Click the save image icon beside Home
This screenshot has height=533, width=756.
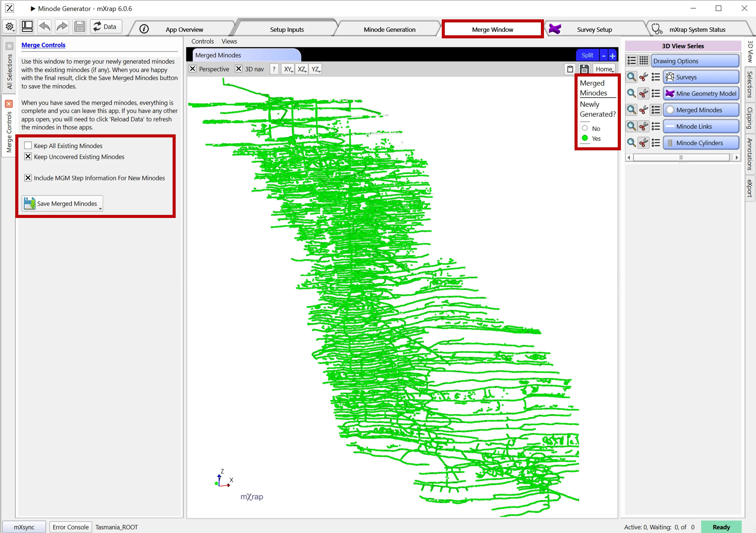(584, 69)
